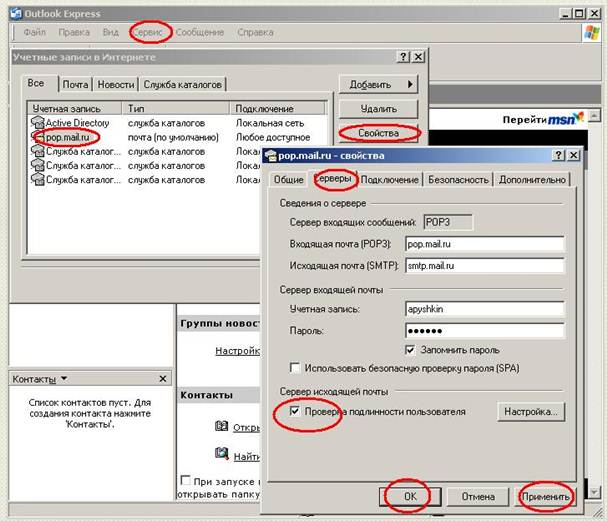The width and height of the screenshot is (607, 521).
Task: Click the envelope icon in pop.mail.ru properties title
Action: point(271,156)
